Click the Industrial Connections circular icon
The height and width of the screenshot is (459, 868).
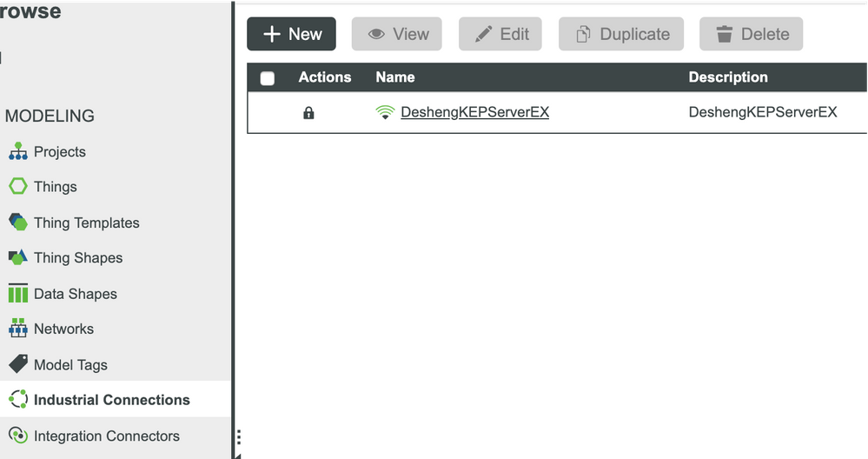point(17,399)
